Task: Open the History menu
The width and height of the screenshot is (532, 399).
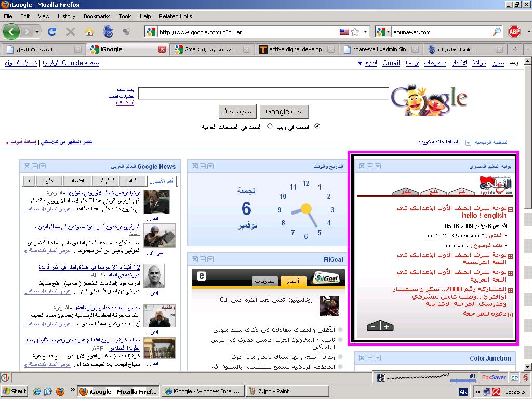Action: click(x=66, y=16)
